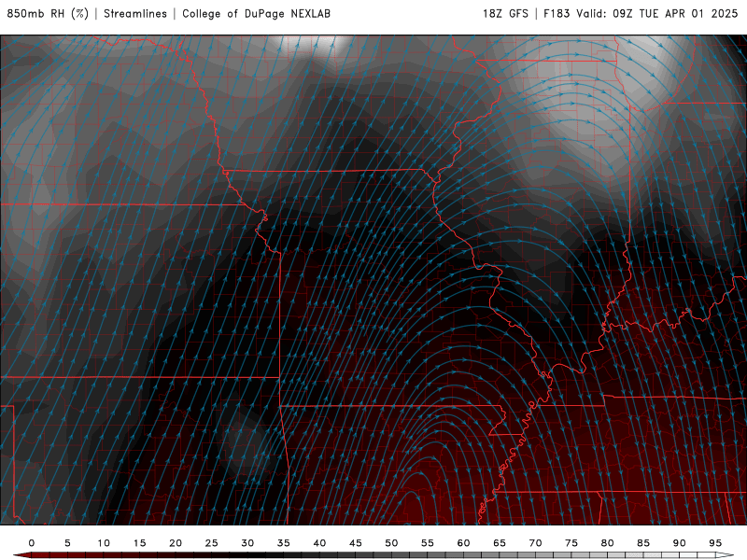This screenshot has width=747, height=560.
Task: Click the colorbar value 55
Action: tap(428, 543)
